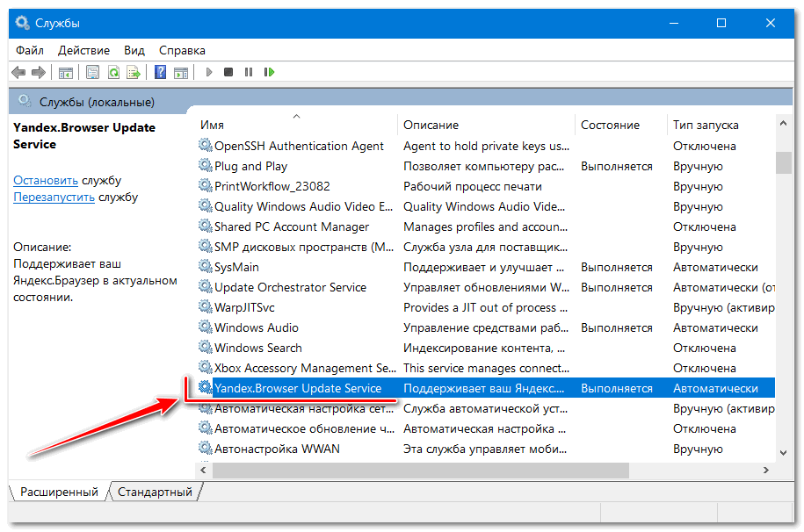Click the Export List toolbar icon
Screen dimensions: 804x532
coord(134,72)
